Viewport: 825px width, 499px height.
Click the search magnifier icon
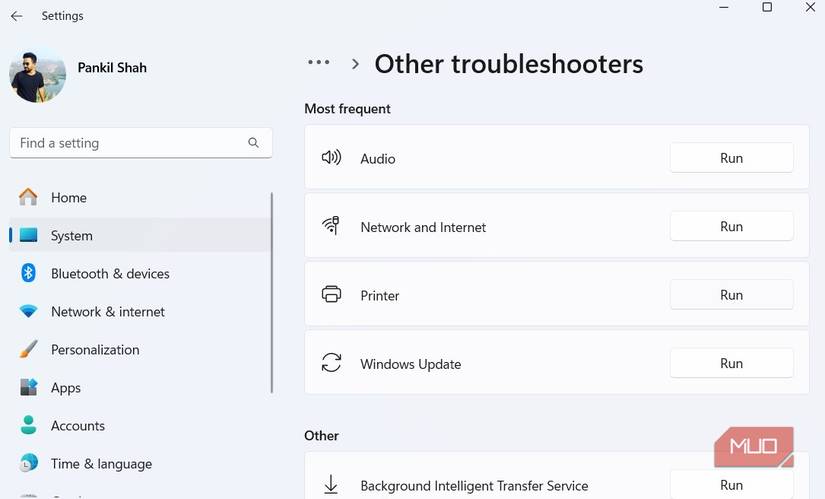[x=254, y=143]
